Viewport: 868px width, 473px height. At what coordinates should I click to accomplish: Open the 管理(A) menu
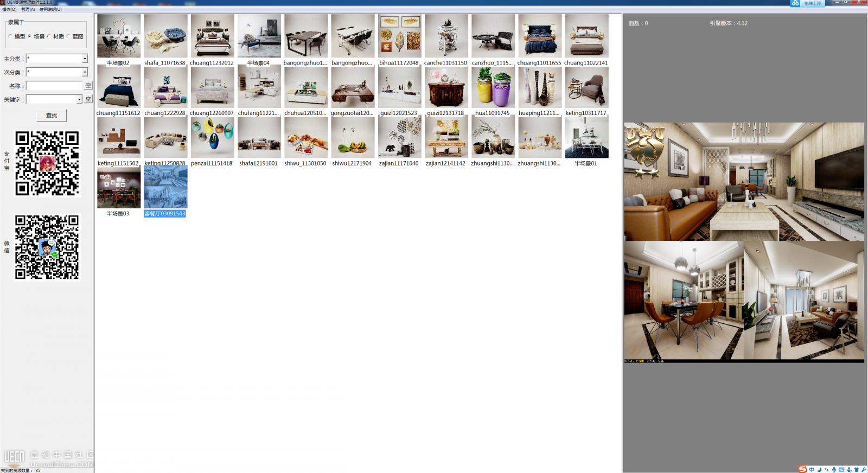point(28,9)
